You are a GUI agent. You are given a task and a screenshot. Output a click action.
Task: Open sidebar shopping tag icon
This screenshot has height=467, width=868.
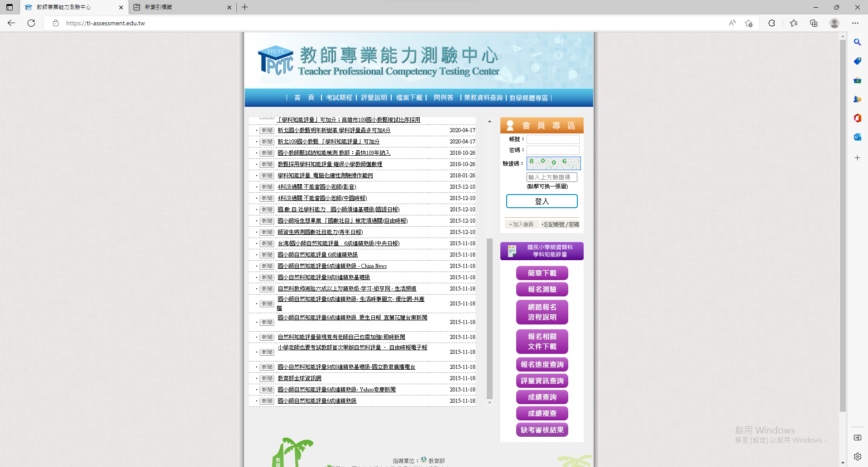click(x=857, y=61)
